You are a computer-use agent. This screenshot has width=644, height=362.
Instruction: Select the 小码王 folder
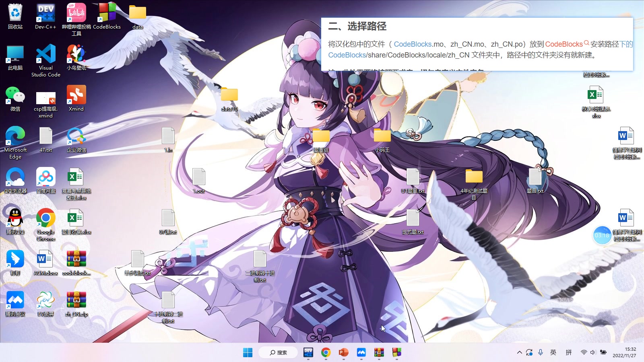click(382, 141)
